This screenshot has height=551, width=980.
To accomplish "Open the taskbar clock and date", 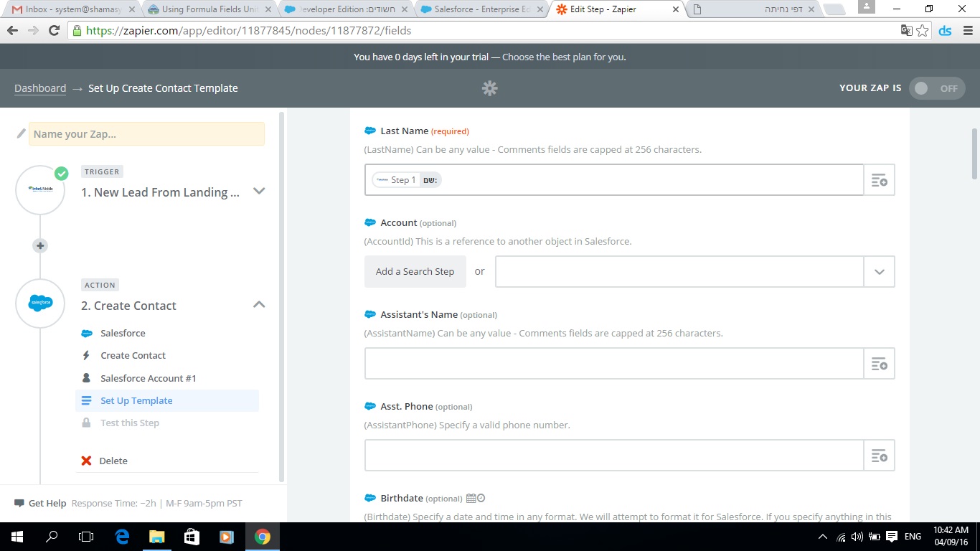I will [x=951, y=537].
